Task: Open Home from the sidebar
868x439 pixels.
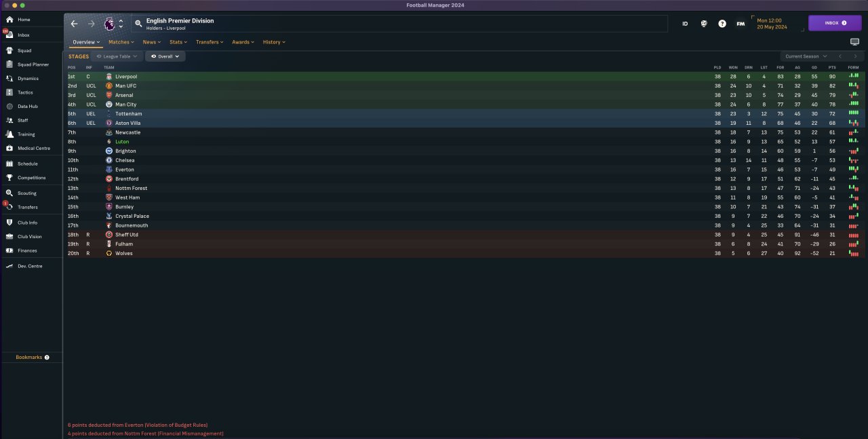Action: 24,20
